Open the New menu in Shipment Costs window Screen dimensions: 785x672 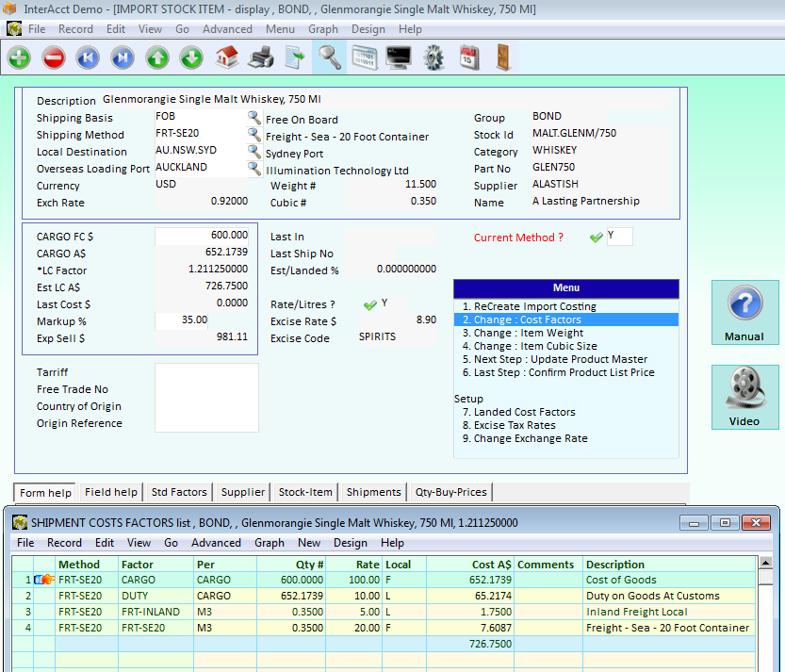point(309,543)
